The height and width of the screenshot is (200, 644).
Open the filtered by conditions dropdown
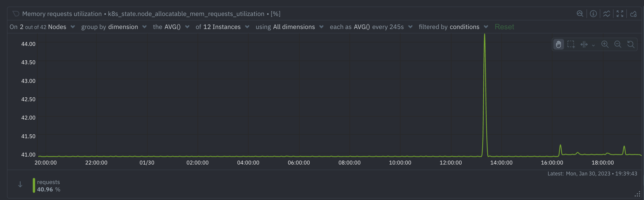point(453,27)
